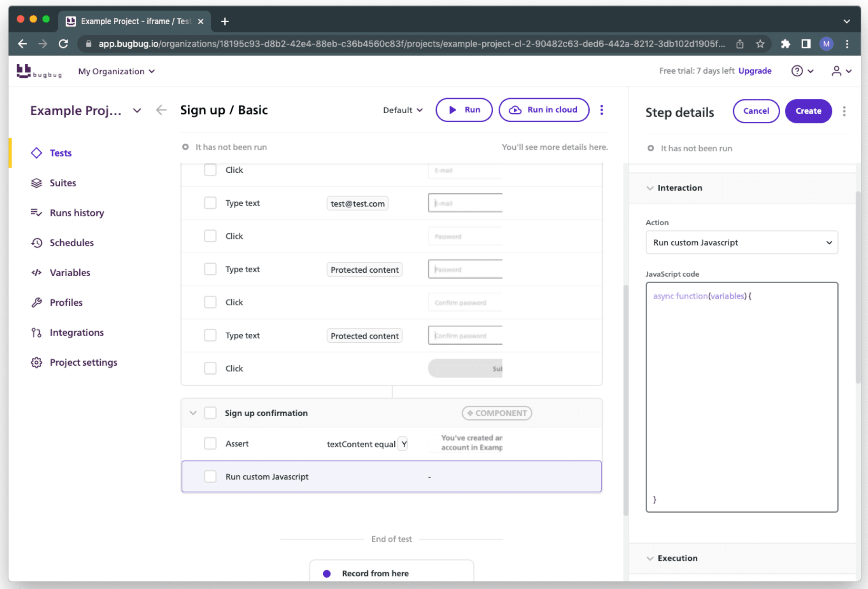Check the Type text test@test.com step
The height and width of the screenshot is (589, 868).
pos(210,203)
